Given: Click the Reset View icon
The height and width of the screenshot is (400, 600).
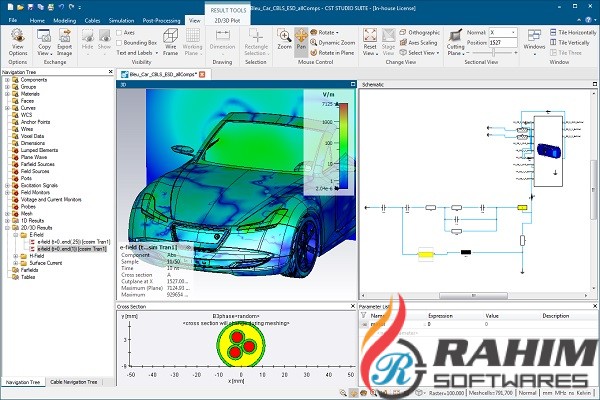Looking at the screenshot, I should pos(370,42).
